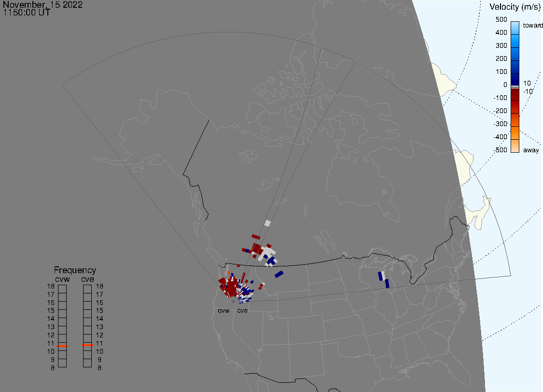The width and height of the screenshot is (543, 392).
Task: Click the 100 label on velocity scale
Action: tap(501, 72)
